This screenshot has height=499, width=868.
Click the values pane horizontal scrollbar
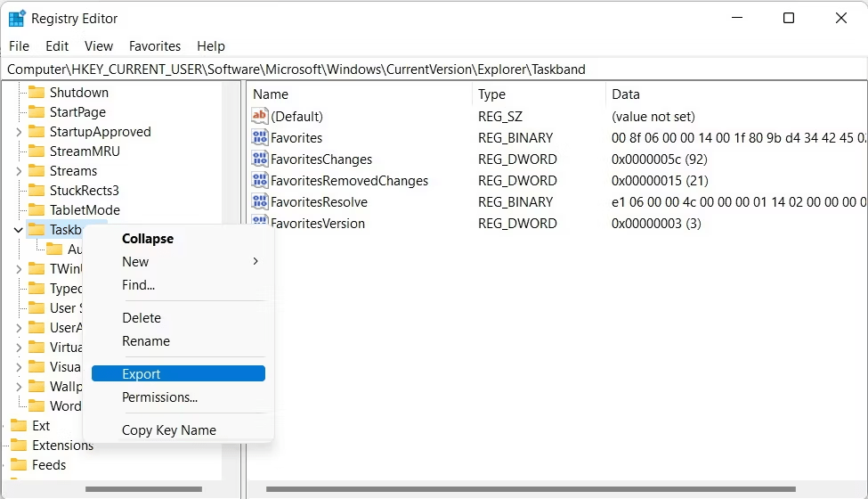(531, 489)
